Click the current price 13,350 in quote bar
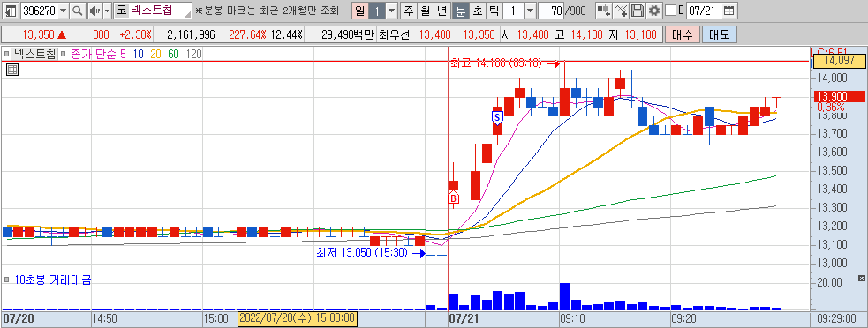The width and height of the screenshot is (868, 328). point(39,35)
